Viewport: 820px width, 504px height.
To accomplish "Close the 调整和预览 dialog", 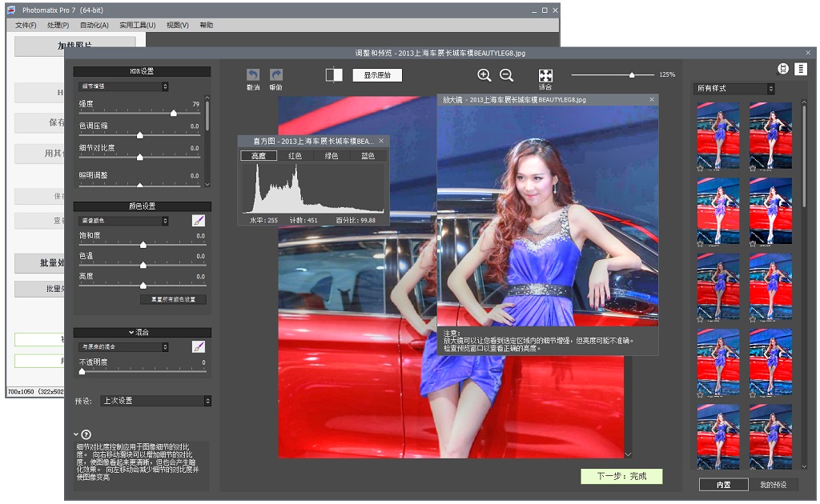I will coord(808,53).
